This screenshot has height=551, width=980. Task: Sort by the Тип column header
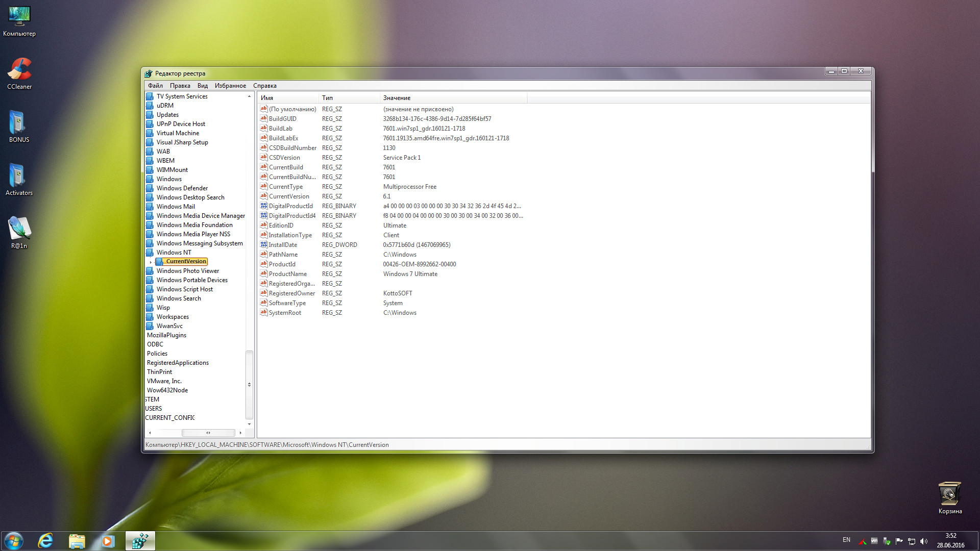(350, 98)
